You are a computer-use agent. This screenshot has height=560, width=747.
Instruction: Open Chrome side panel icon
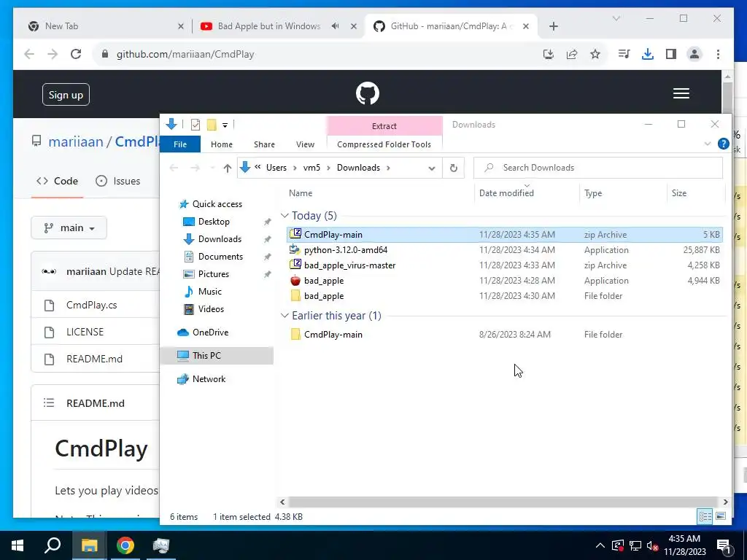671,54
